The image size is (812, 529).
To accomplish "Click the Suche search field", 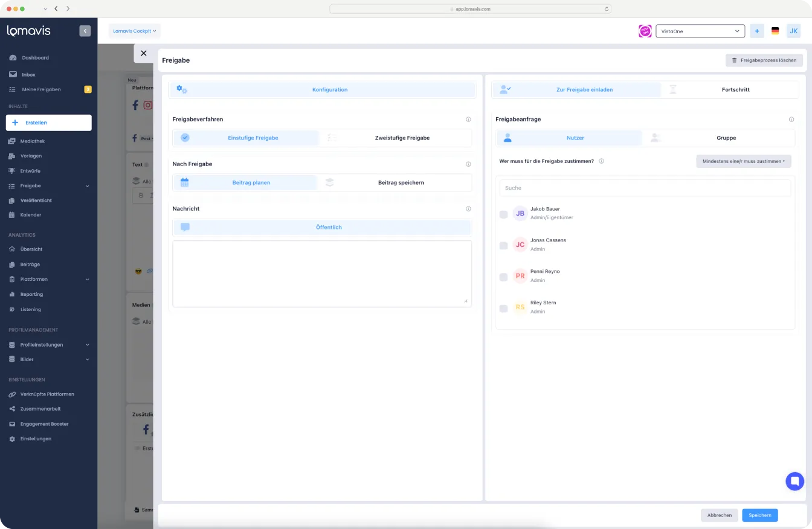I will click(645, 188).
